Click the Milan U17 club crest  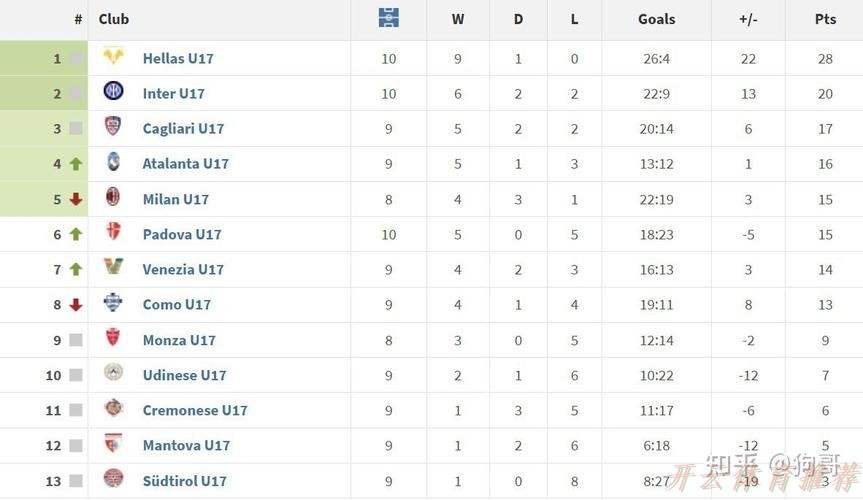coord(113,198)
